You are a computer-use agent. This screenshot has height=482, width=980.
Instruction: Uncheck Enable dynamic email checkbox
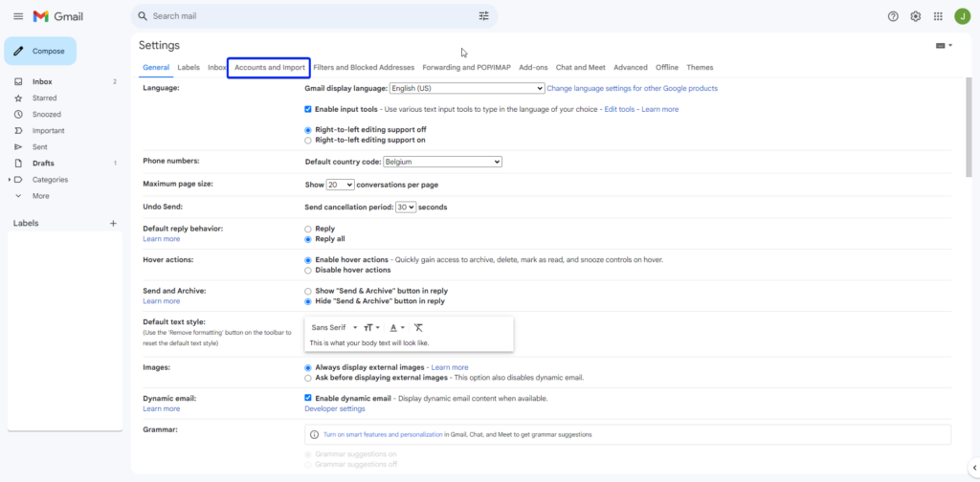click(308, 398)
